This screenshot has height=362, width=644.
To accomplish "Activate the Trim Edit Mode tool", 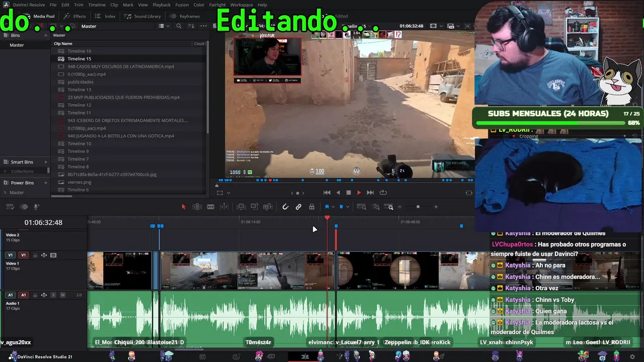I will click(197, 207).
